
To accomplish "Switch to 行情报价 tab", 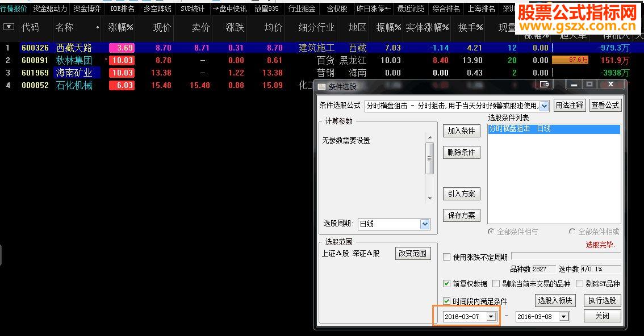I will click(14, 9).
